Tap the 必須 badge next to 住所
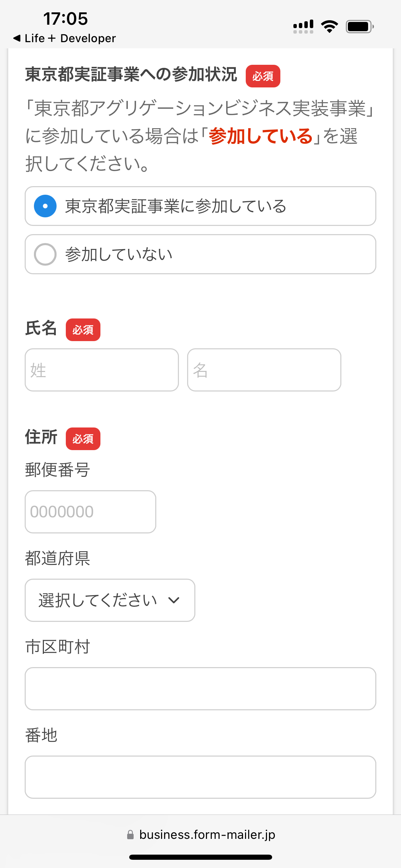401x868 pixels. (83, 439)
